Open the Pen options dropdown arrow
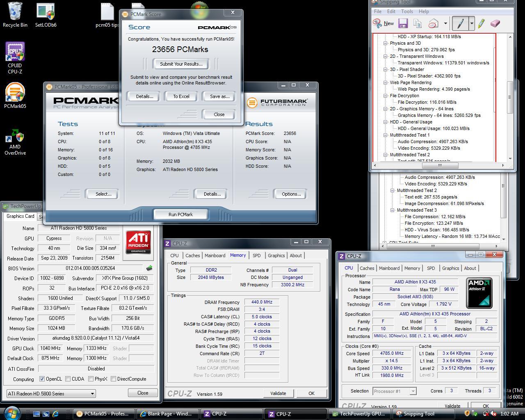The image size is (525, 420). coord(472,23)
